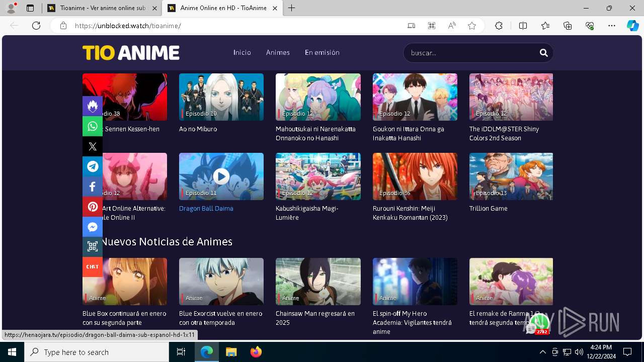
Task: Read My Hero Academia Vigilantes news
Action: point(412,323)
